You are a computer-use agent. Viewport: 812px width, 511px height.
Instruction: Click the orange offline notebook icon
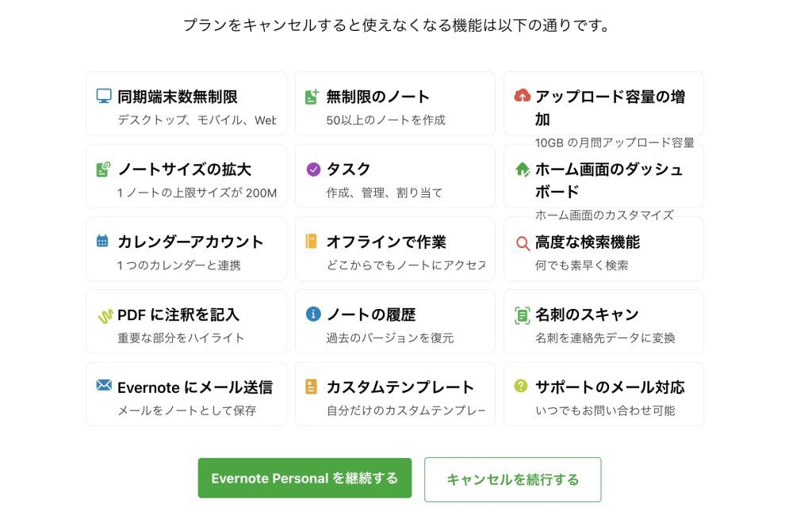tap(311, 241)
